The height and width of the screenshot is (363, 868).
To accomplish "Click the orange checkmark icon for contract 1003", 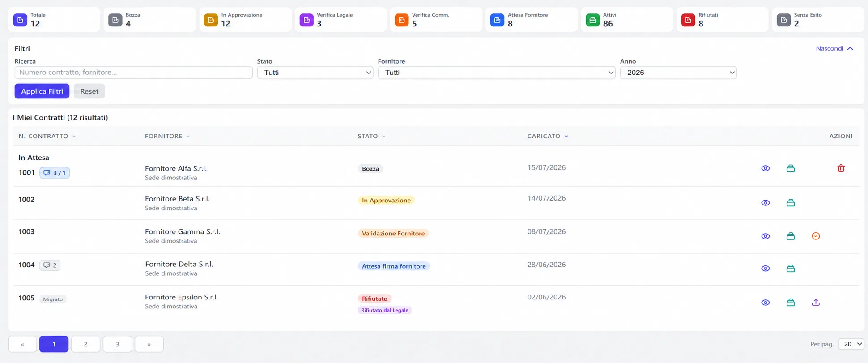I will point(816,236).
